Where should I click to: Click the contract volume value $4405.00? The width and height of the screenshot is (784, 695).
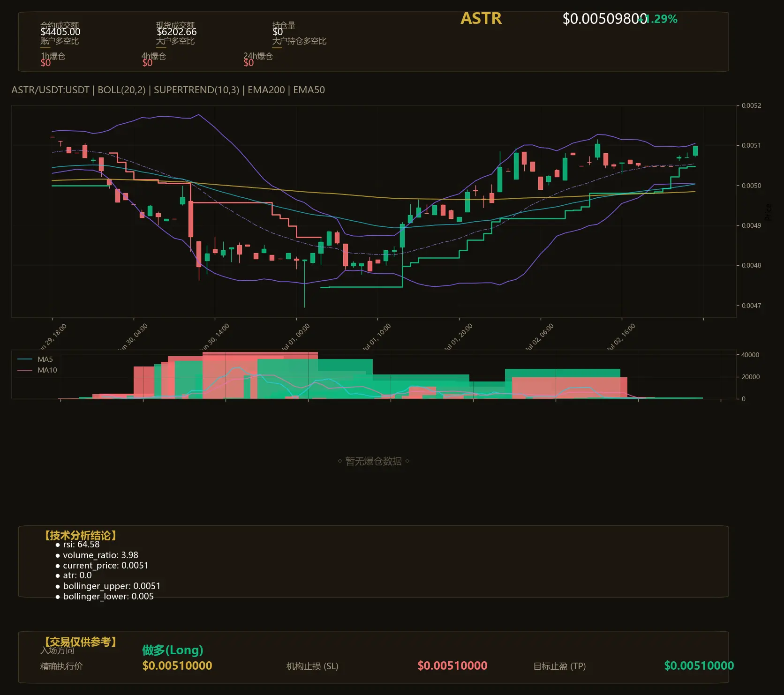pyautogui.click(x=60, y=32)
